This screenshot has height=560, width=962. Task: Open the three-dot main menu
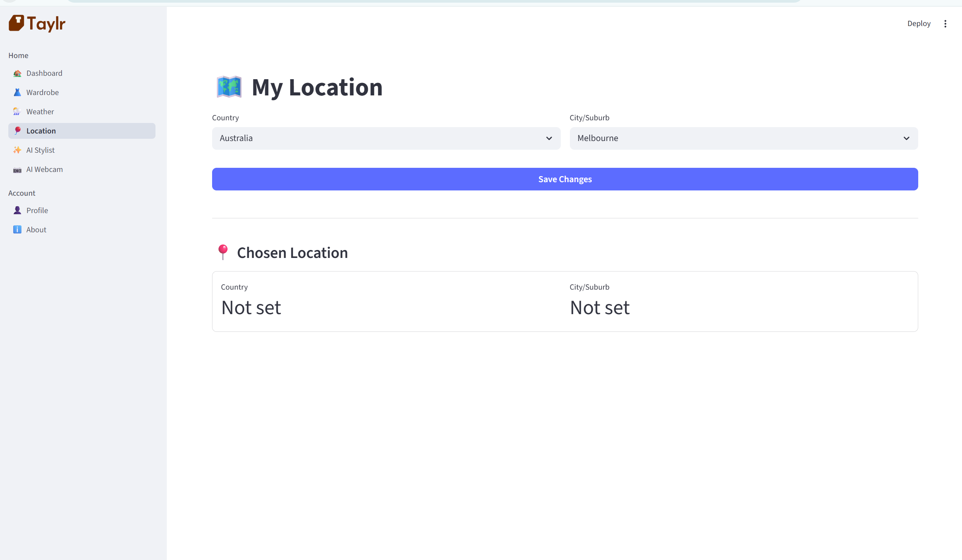945,24
